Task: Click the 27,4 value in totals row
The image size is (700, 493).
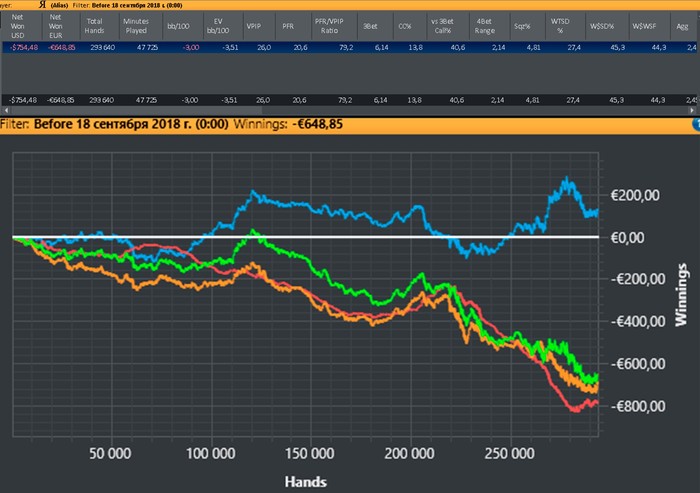Action: coord(573,100)
